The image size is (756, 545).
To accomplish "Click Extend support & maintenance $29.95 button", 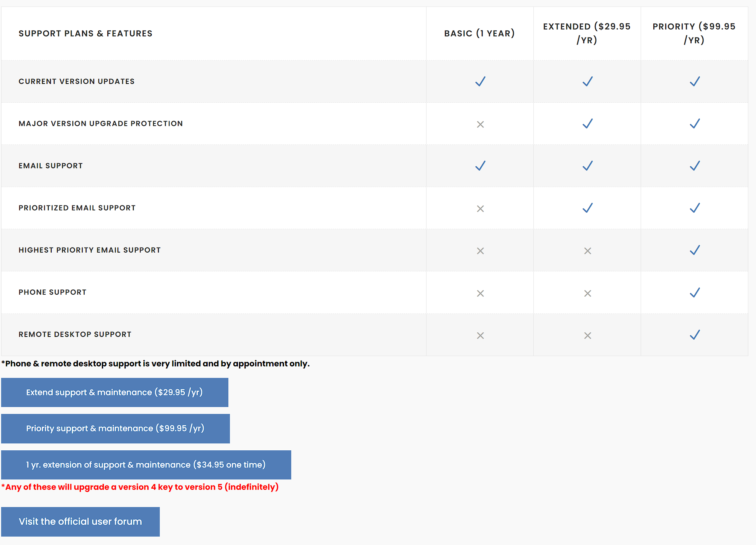I will (x=115, y=392).
